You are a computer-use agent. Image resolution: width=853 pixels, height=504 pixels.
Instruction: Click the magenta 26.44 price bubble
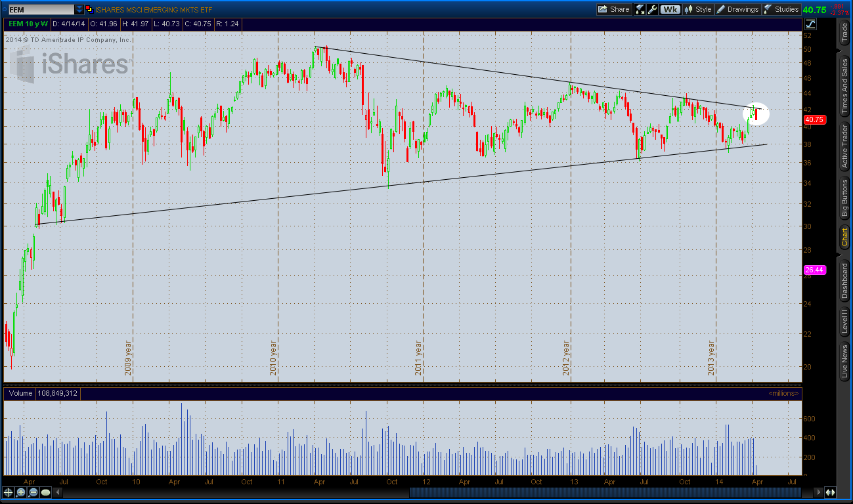(x=814, y=270)
